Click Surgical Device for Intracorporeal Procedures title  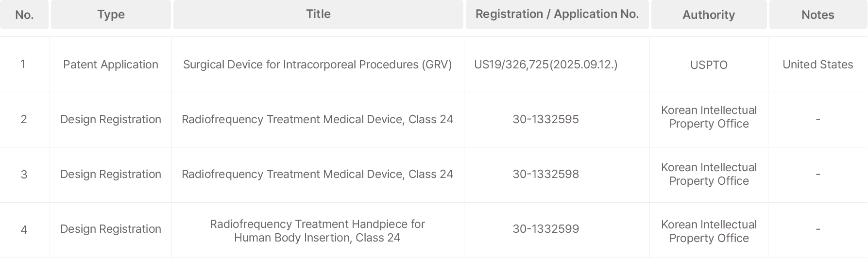pyautogui.click(x=318, y=64)
